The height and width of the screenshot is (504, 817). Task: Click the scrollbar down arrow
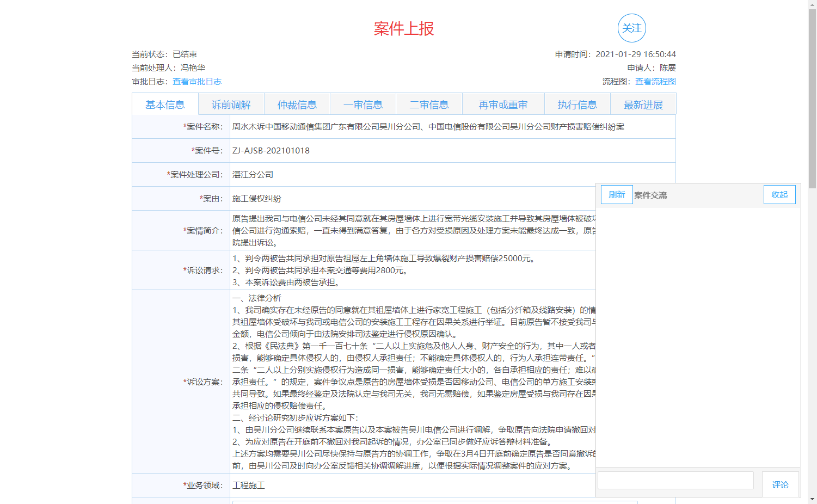[x=812, y=499]
